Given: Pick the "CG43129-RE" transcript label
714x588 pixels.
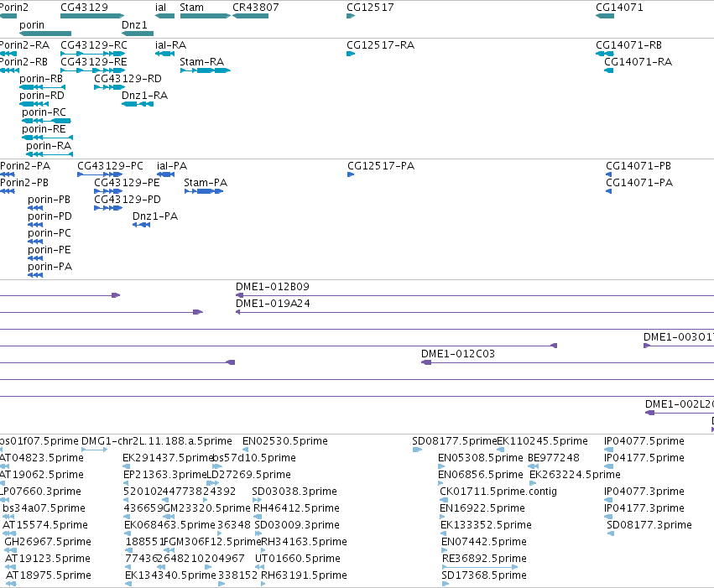Looking at the screenshot, I should [x=94, y=62].
